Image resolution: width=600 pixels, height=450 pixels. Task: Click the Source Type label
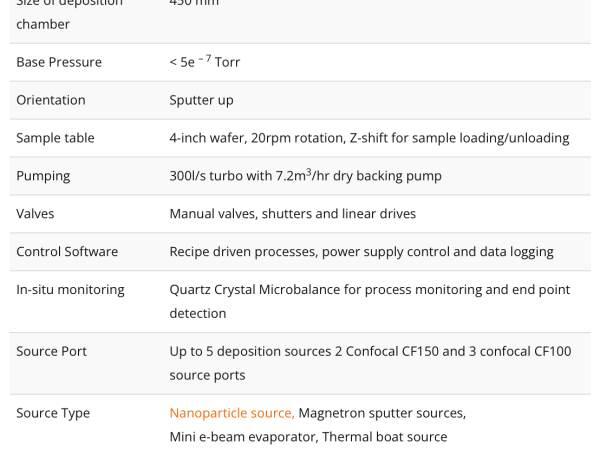click(x=53, y=413)
